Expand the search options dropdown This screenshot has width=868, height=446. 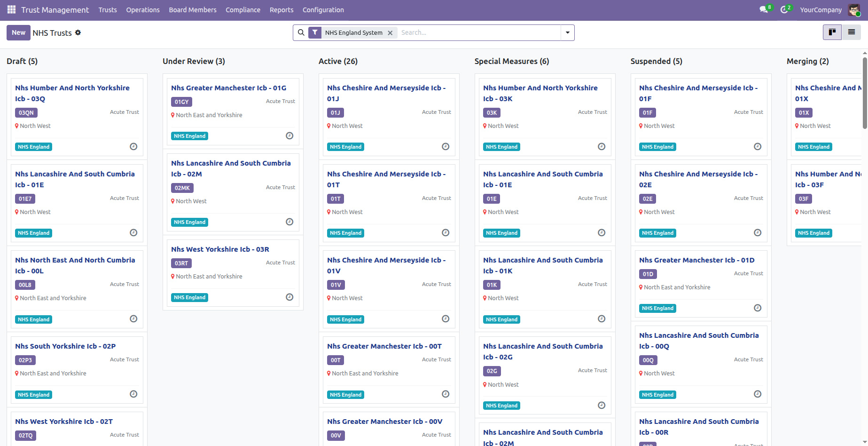[x=567, y=32]
